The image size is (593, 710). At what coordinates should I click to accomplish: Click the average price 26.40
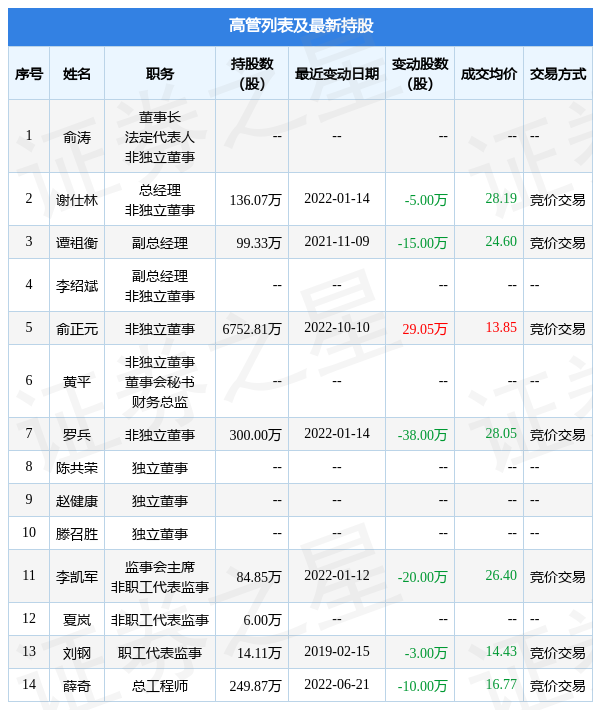[501, 576]
